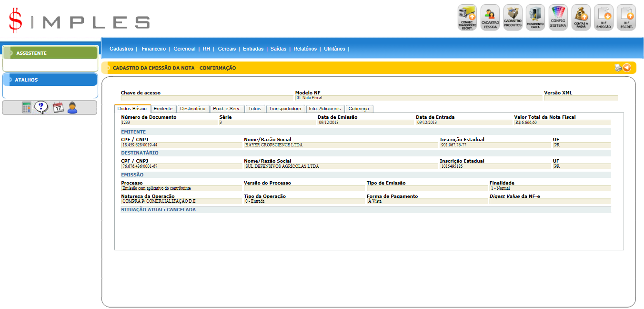644x309 pixels.
Task: Open Cadastro Produtos box icon
Action: click(x=513, y=18)
